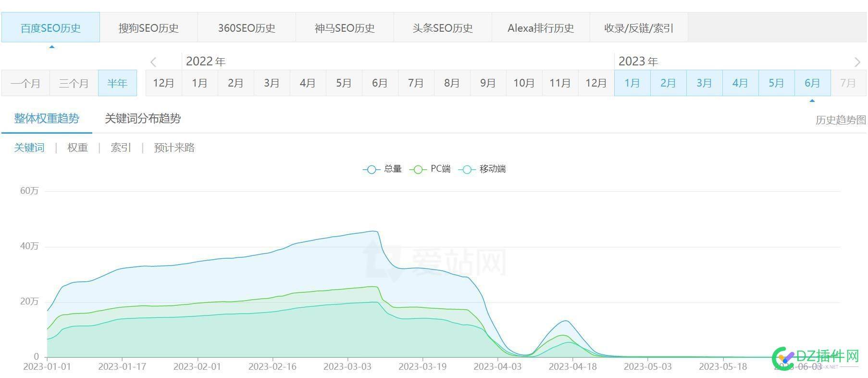868x378 pixels.
Task: Click the 2023-04-18 axis date
Action: pos(572,366)
